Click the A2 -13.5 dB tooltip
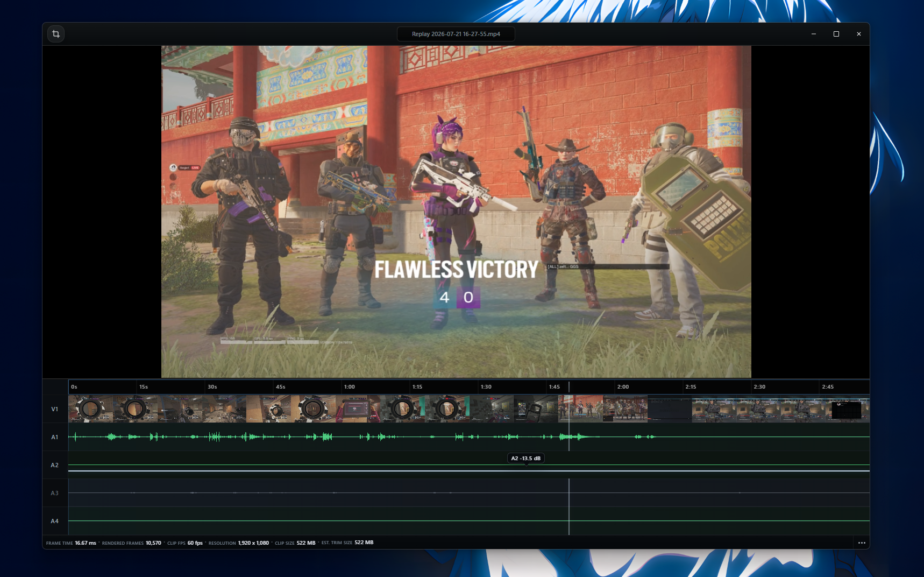This screenshot has height=577, width=924. [x=526, y=459]
